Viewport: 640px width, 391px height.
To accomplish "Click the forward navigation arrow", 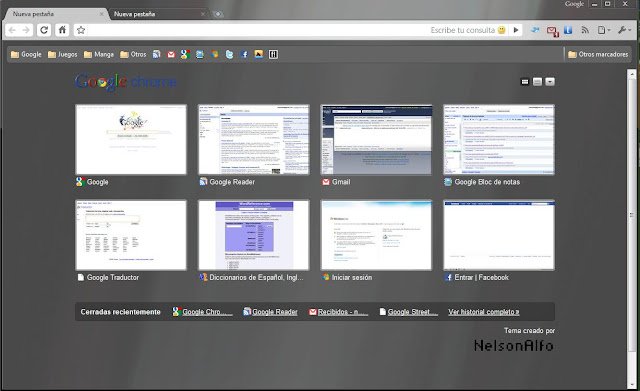I will pyautogui.click(x=26, y=30).
